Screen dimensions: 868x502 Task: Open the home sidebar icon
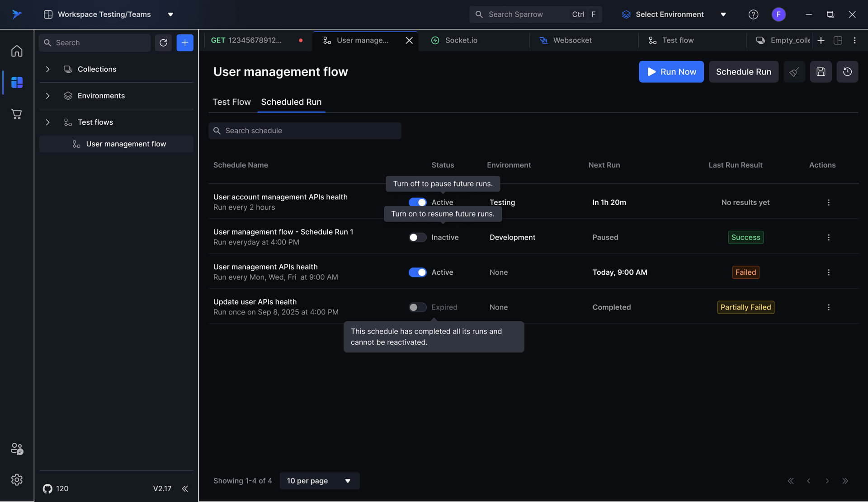(x=17, y=51)
